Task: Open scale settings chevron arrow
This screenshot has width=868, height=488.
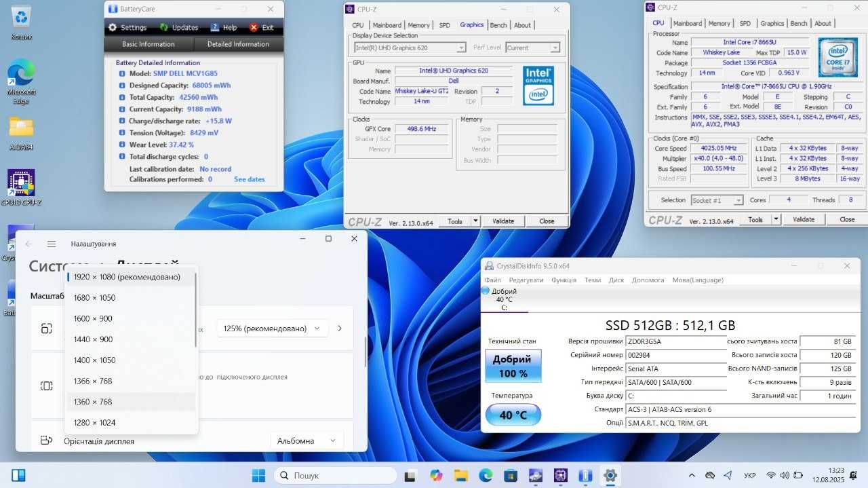Action: point(340,328)
